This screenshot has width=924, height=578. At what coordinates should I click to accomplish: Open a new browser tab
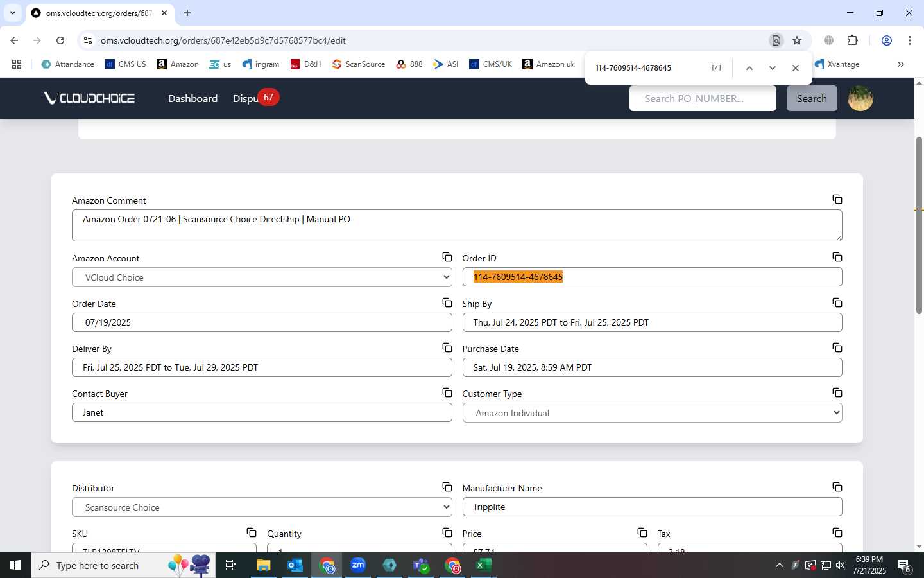187,13
